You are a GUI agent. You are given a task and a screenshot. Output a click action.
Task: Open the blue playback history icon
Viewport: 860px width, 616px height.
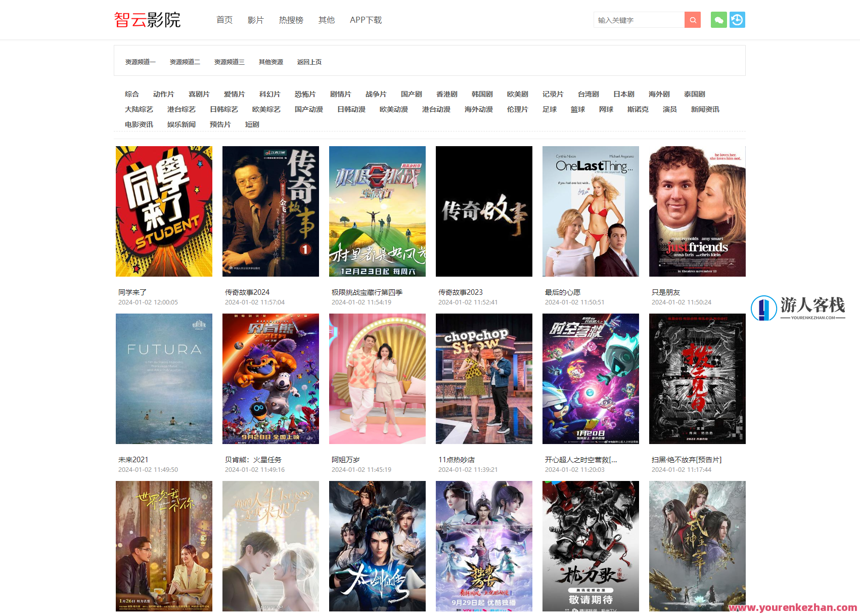[737, 20]
